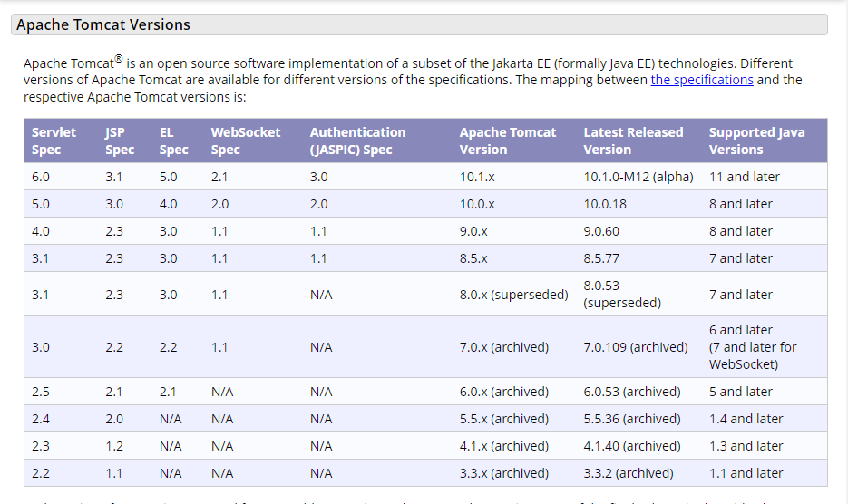Viewport: 848px width, 504px height.
Task: Select the 6.0.x (archived) version cell
Action: tap(503, 392)
